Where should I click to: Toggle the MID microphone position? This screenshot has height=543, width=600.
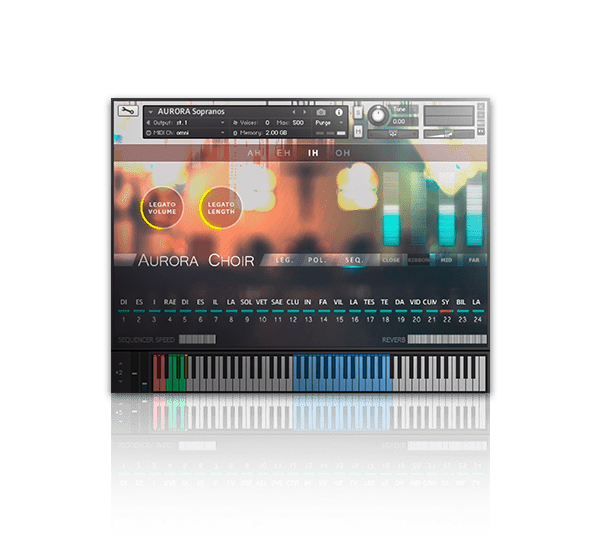(x=446, y=260)
